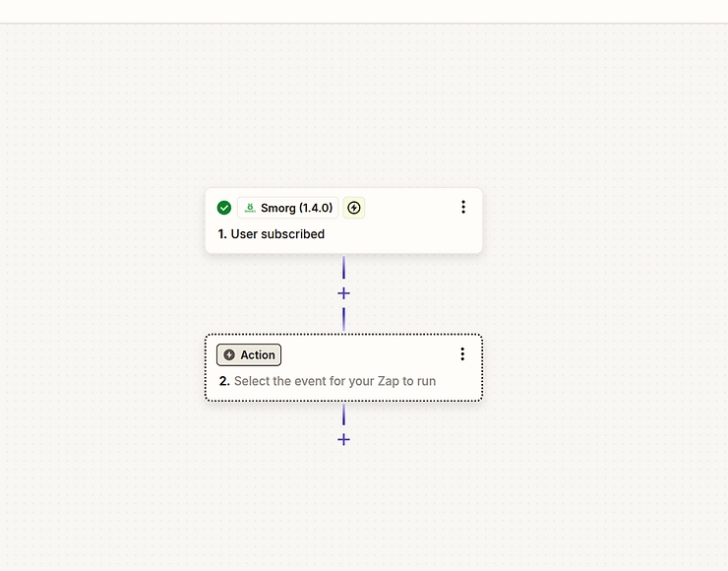Open three-dot menu on the Action step
Viewport: 728px width, 571px height.
tap(463, 354)
